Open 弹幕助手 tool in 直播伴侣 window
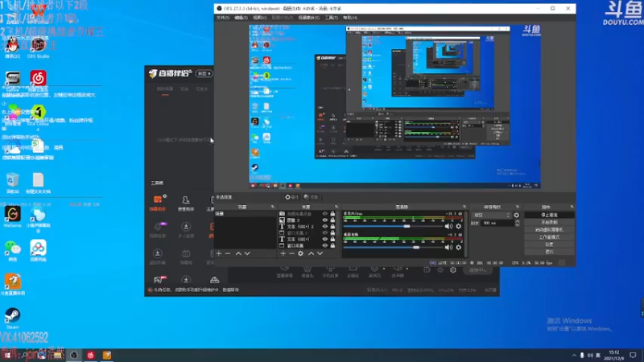Image resolution: width=644 pixels, height=362 pixels. click(158, 203)
